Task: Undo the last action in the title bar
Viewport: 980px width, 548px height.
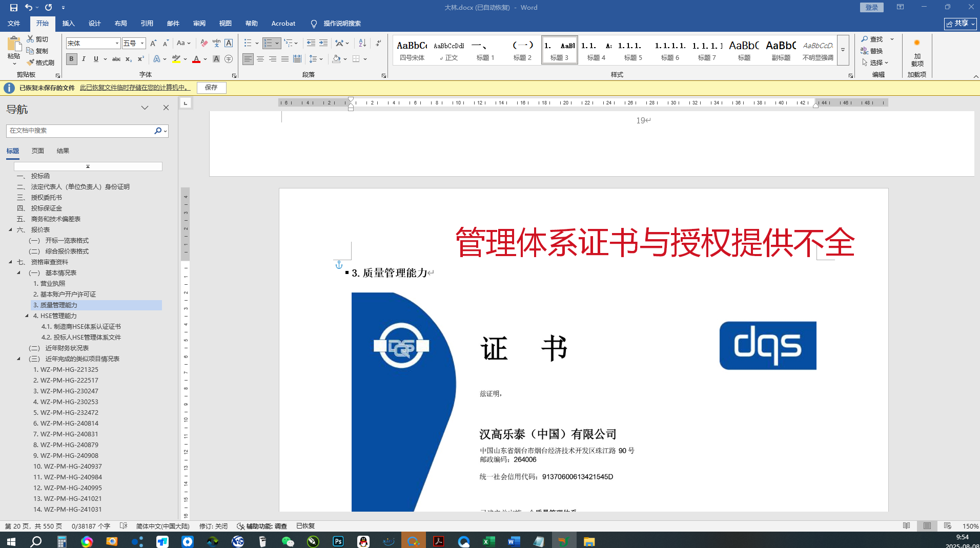Action: (x=29, y=8)
